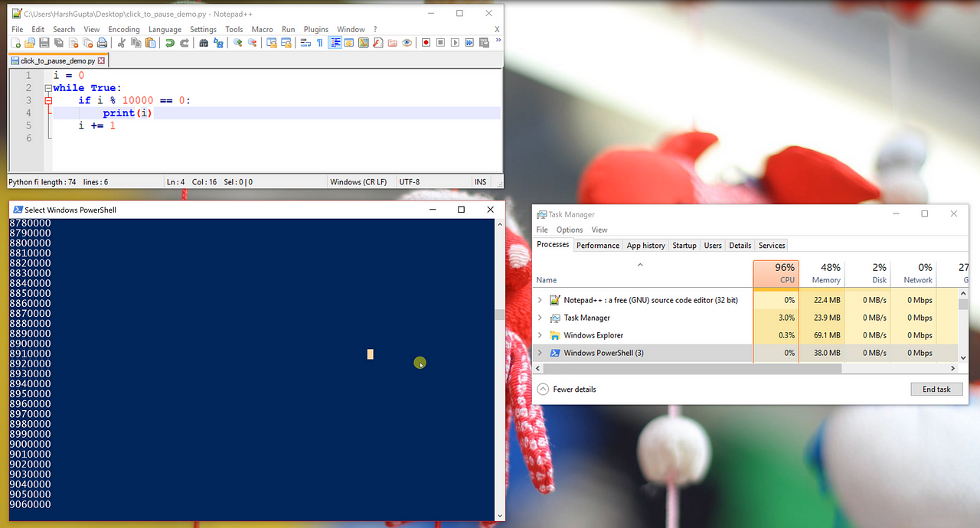
Task: Close the click_to_pause_demo.py tab
Action: click(101, 60)
